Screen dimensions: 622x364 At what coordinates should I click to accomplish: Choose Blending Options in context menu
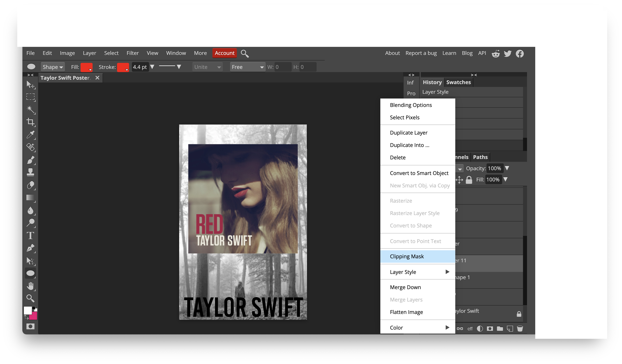[418, 105]
